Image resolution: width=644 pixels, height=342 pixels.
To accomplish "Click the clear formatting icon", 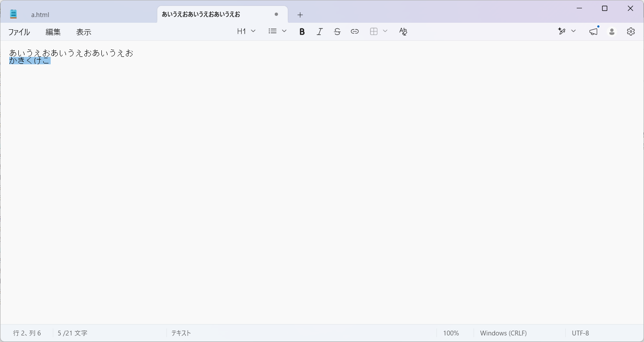I will click(x=403, y=31).
